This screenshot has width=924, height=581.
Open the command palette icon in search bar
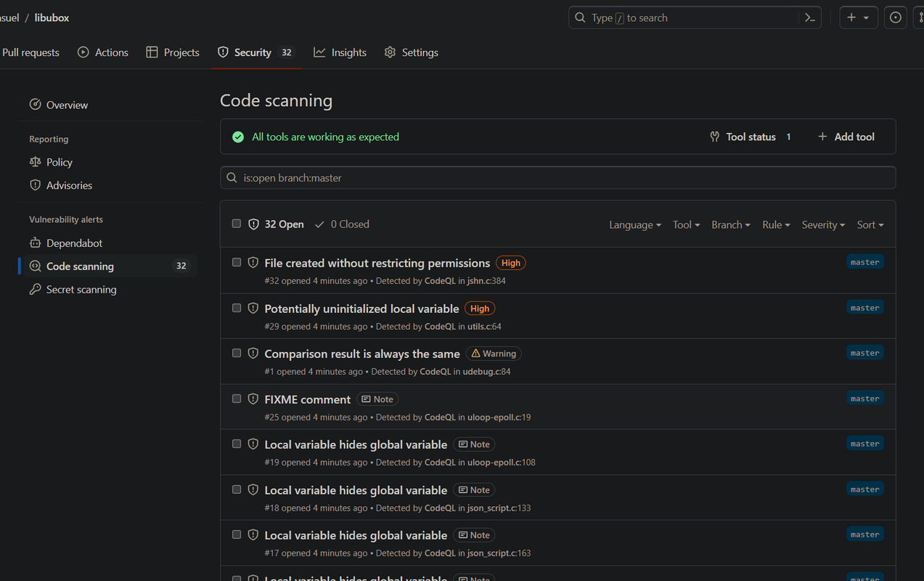tap(810, 17)
